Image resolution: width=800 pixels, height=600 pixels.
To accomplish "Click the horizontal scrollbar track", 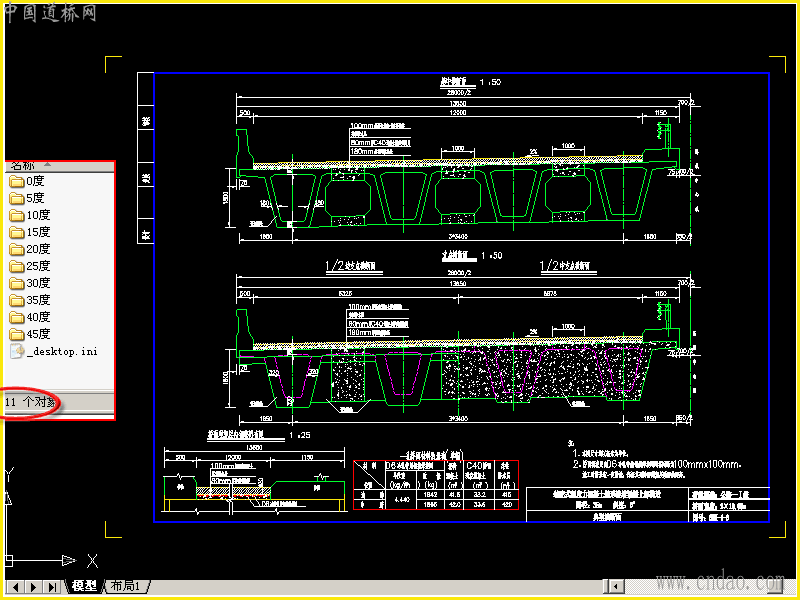I will (x=700, y=586).
